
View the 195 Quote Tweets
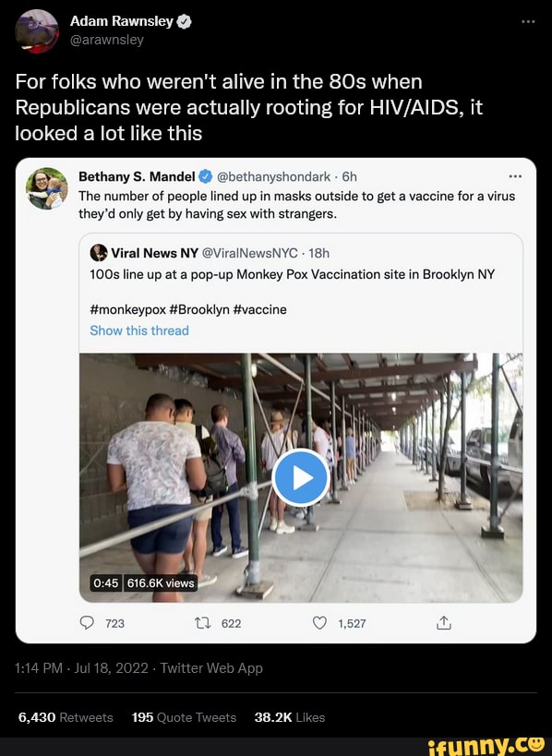click(x=183, y=717)
